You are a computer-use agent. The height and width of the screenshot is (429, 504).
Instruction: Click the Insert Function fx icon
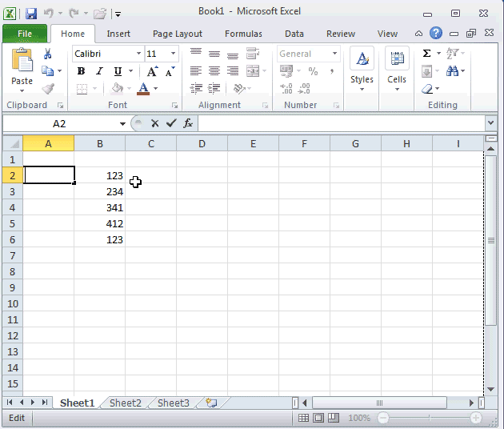tap(188, 123)
